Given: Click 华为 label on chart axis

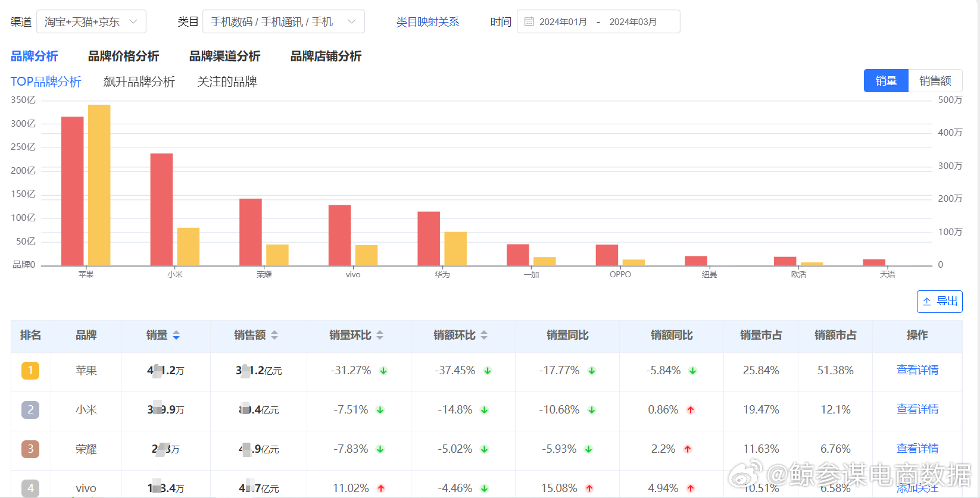Looking at the screenshot, I should click(x=442, y=274).
